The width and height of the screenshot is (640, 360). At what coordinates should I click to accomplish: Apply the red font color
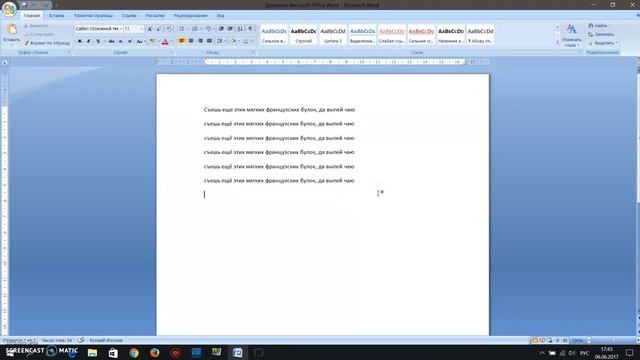click(x=165, y=41)
